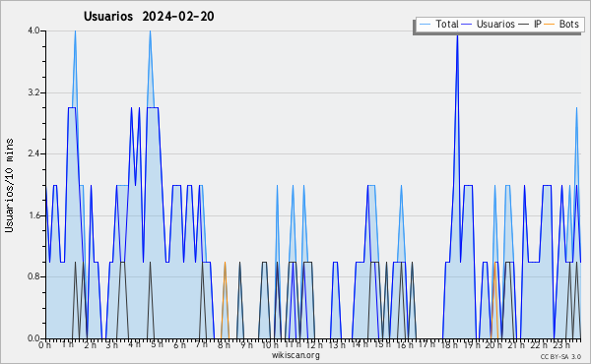Click the x-axis label "18 h"
The width and height of the screenshot is (591, 364).
tap(449, 345)
